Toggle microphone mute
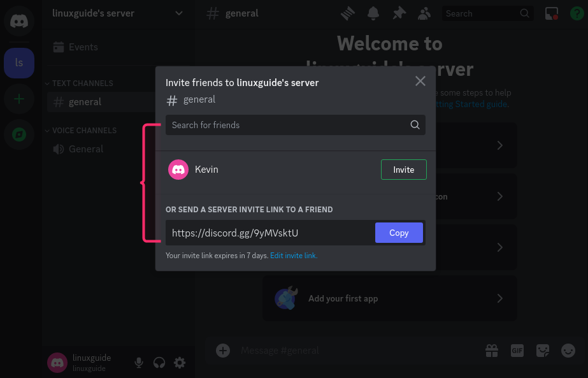588x378 pixels. point(139,363)
